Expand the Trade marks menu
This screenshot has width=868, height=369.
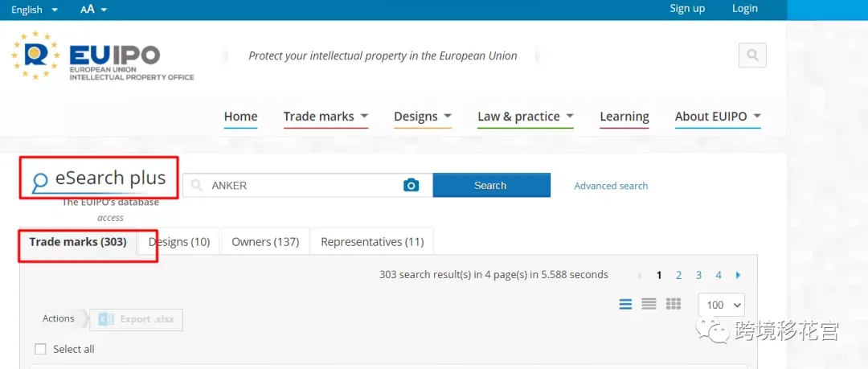coord(325,117)
